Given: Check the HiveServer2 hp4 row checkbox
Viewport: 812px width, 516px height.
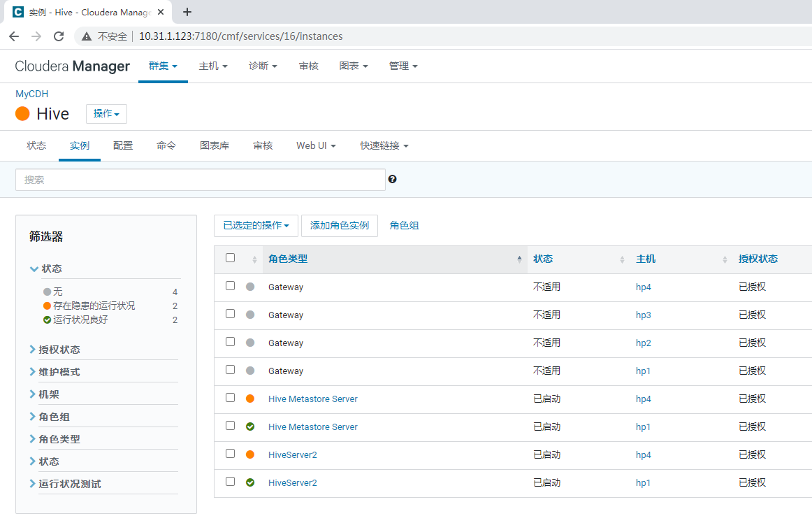Looking at the screenshot, I should pos(231,453).
